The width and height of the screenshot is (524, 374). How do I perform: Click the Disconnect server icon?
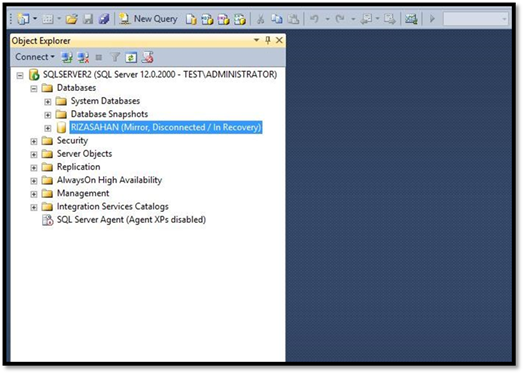click(83, 57)
